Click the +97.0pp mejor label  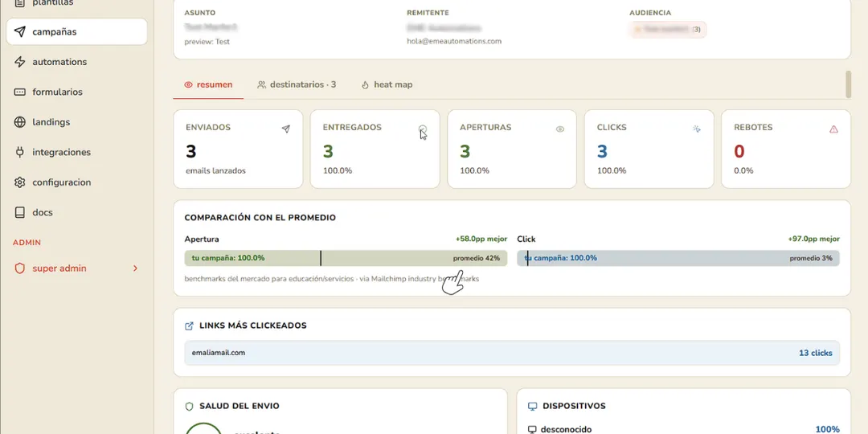click(x=813, y=240)
